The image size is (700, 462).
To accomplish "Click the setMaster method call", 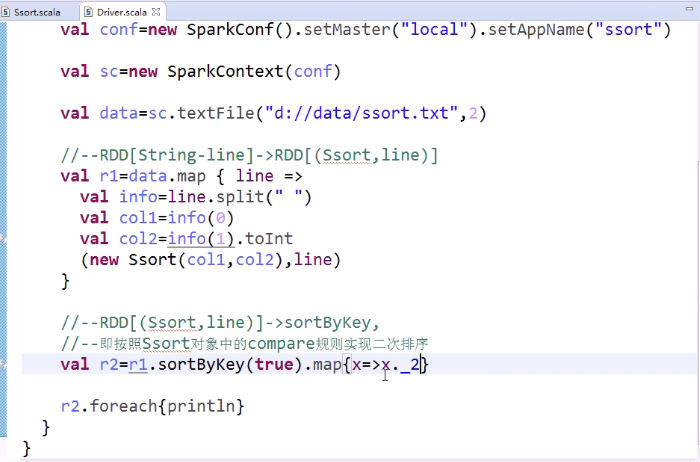I will coord(346,29).
